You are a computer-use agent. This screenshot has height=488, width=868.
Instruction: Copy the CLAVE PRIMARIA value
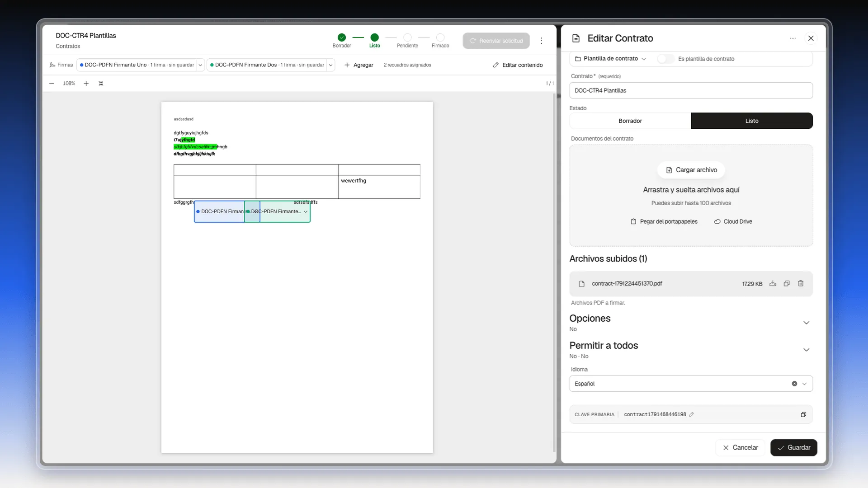click(x=803, y=414)
